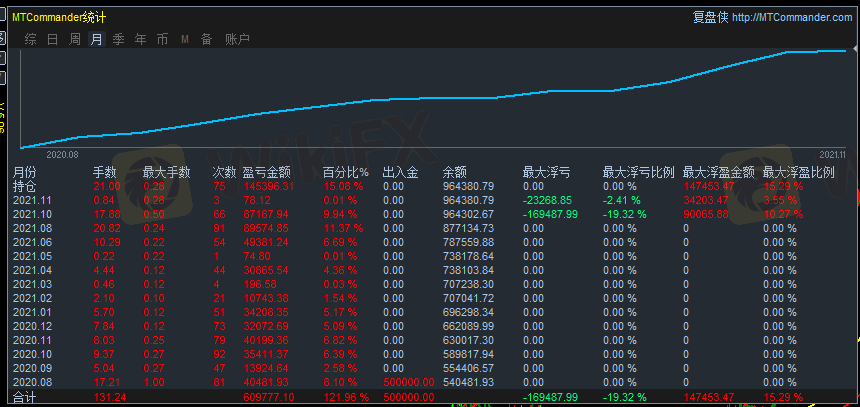The image size is (860, 407).
Task: Select the 周 weekly statistics tab
Action: [74, 39]
